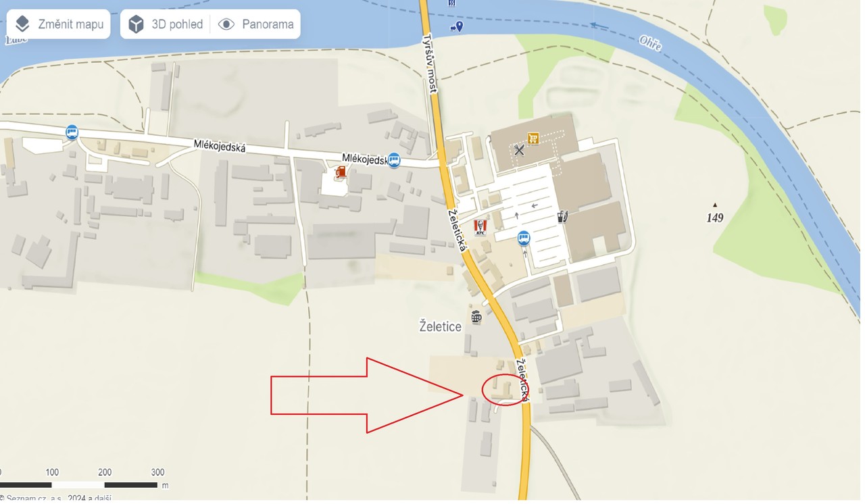Select the Ohře river name label
865x504 pixels.
(x=649, y=43)
